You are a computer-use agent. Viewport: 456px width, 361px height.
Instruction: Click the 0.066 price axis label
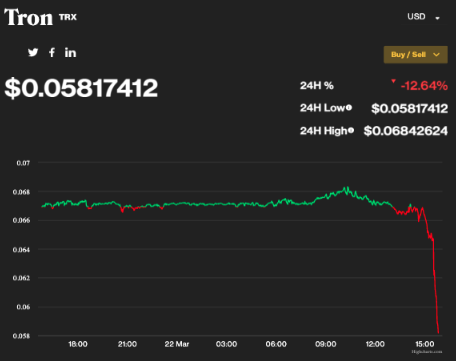coord(21,220)
